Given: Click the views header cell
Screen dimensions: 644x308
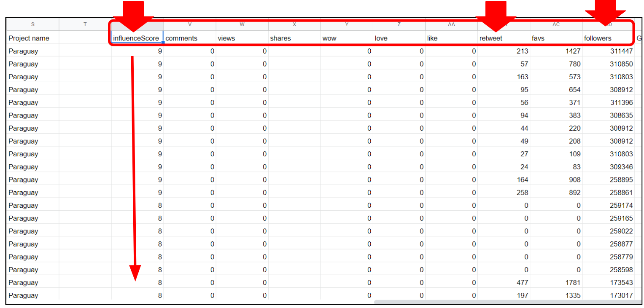Looking at the screenshot, I should (x=242, y=38).
